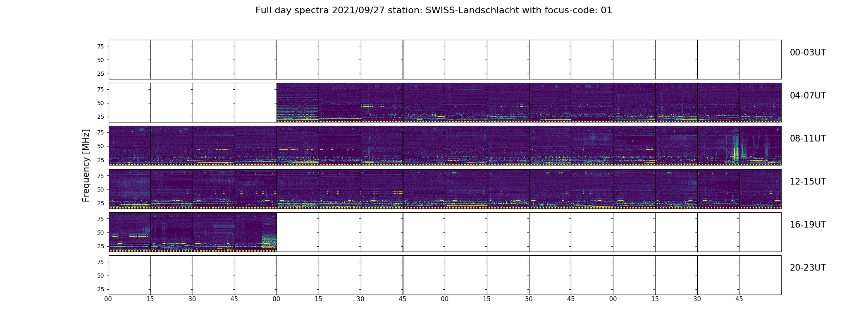Select the empty first panel of 00-03UT row
Image resolution: width=868 pixels, height=331 pixels.
[129, 59]
